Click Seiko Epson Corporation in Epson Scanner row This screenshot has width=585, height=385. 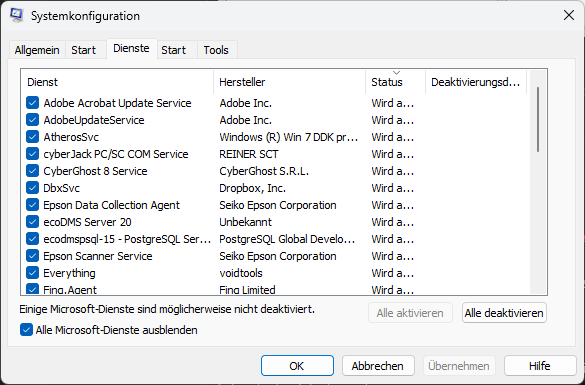(278, 256)
